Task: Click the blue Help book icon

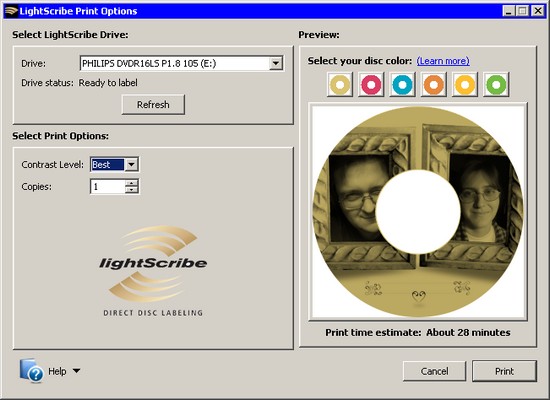Action: (x=32, y=371)
